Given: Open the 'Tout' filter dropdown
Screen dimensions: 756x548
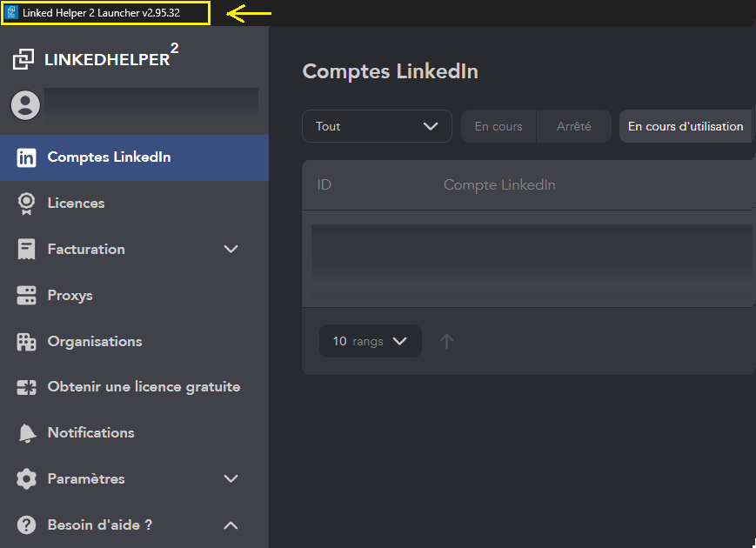Looking at the screenshot, I should coord(377,126).
